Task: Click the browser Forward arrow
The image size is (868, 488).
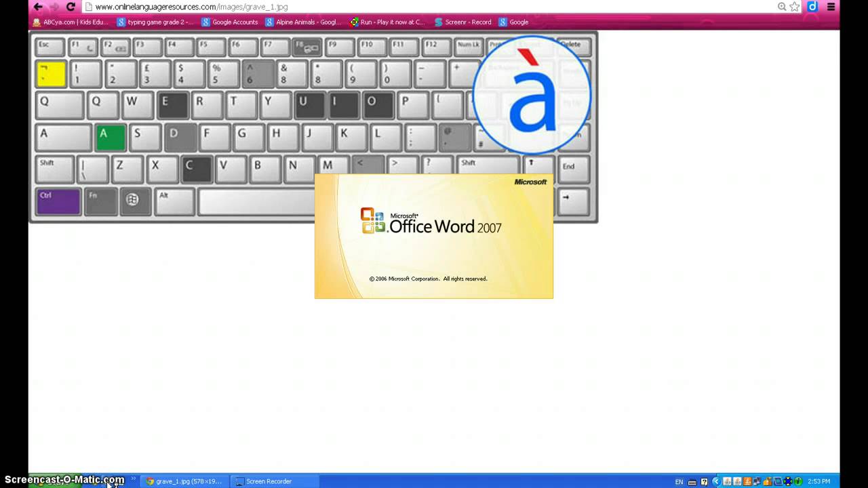Action: point(54,7)
